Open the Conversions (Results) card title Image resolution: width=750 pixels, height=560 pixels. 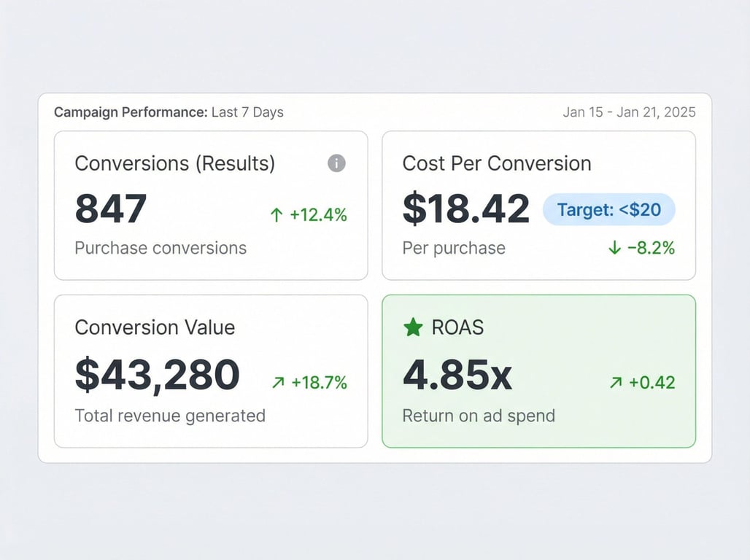pos(175,163)
